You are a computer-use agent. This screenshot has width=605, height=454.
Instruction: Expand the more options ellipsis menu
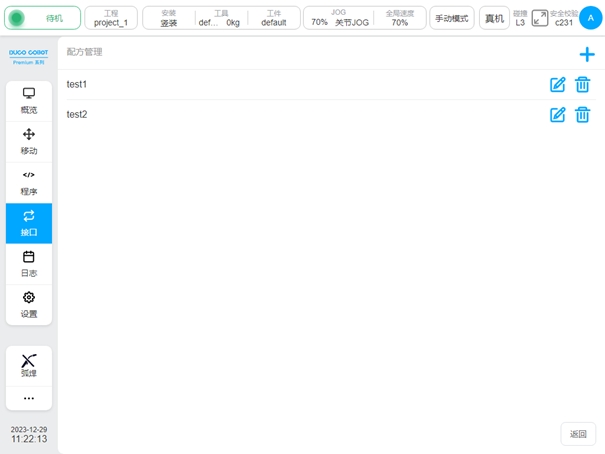pos(29,398)
